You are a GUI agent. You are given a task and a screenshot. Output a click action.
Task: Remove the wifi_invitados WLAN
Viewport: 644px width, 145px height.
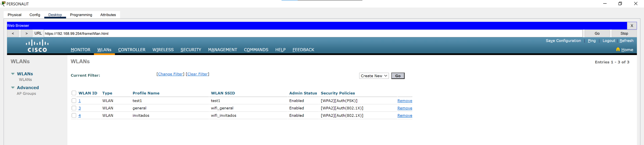(x=404, y=115)
